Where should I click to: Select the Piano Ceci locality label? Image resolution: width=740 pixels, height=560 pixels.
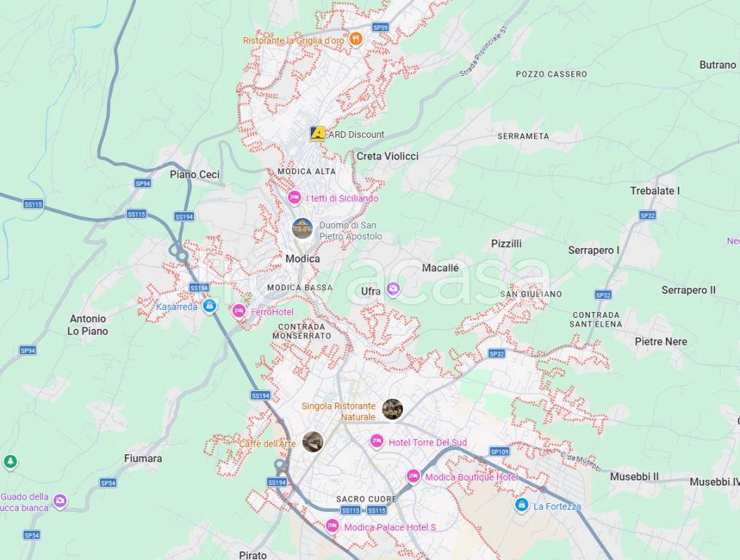click(x=194, y=174)
